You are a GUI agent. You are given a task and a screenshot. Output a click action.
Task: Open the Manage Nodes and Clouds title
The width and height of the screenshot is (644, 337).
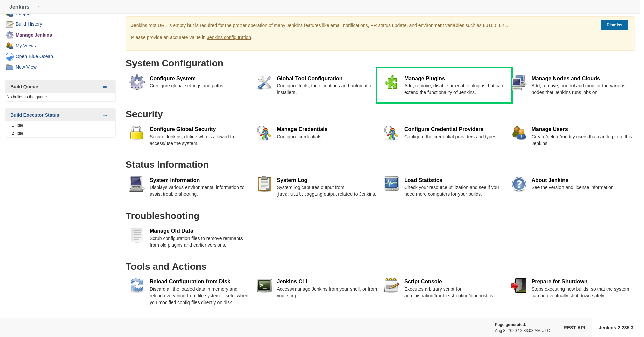pos(566,78)
